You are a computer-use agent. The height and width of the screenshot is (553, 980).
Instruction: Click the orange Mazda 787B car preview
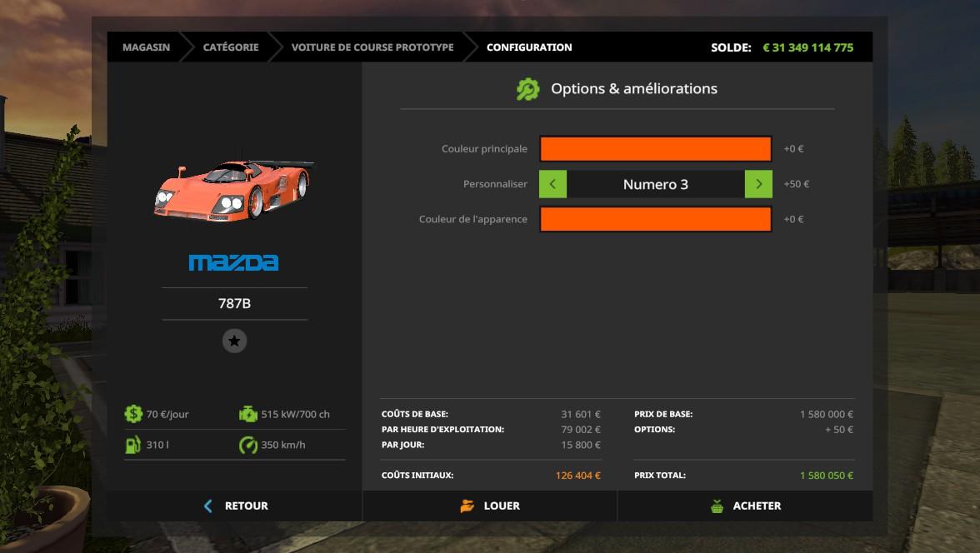pos(233,190)
